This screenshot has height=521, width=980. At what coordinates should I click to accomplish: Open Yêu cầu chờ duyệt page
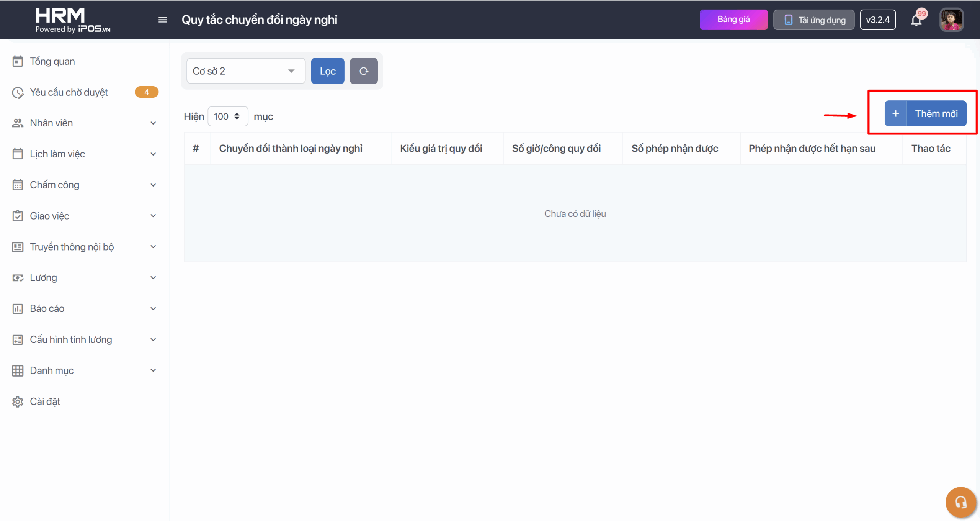[69, 92]
